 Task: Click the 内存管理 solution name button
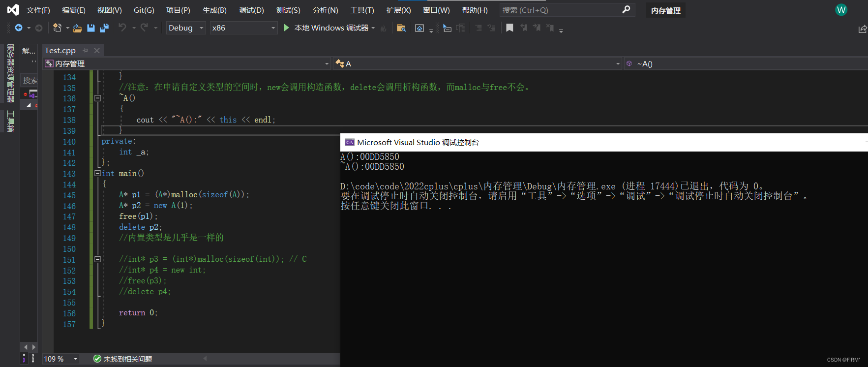point(666,10)
